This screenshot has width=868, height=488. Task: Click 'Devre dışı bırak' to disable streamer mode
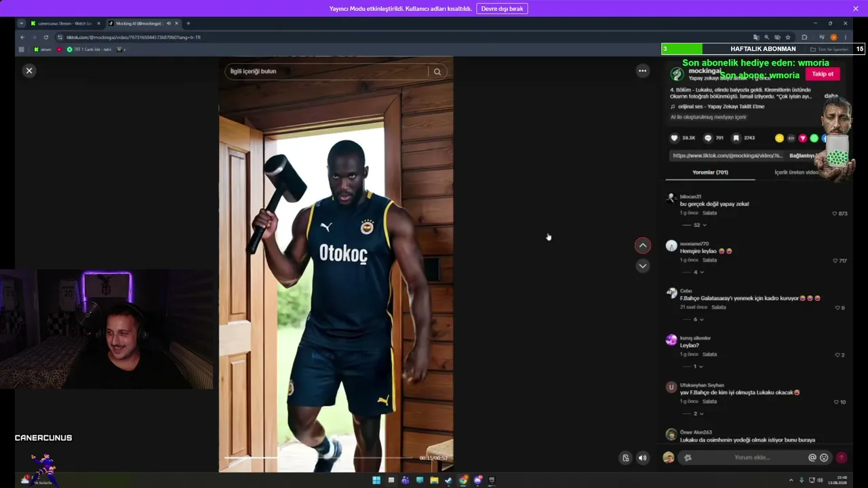(502, 9)
